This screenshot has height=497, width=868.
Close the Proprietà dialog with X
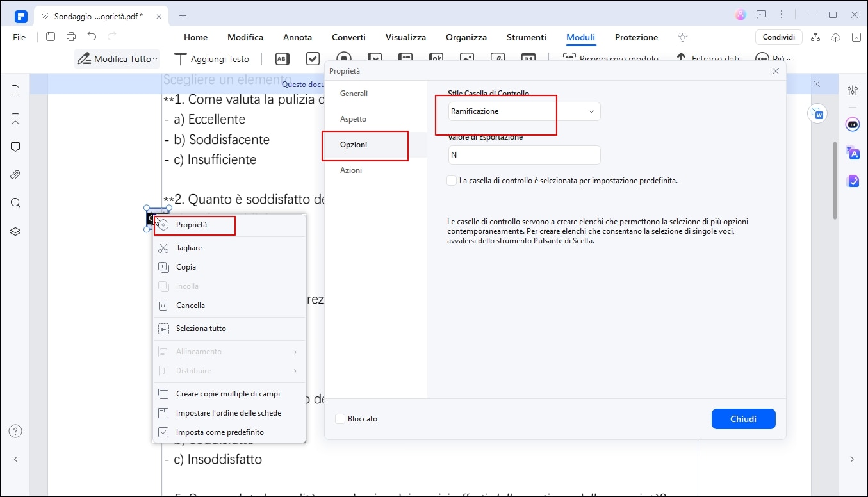(776, 71)
